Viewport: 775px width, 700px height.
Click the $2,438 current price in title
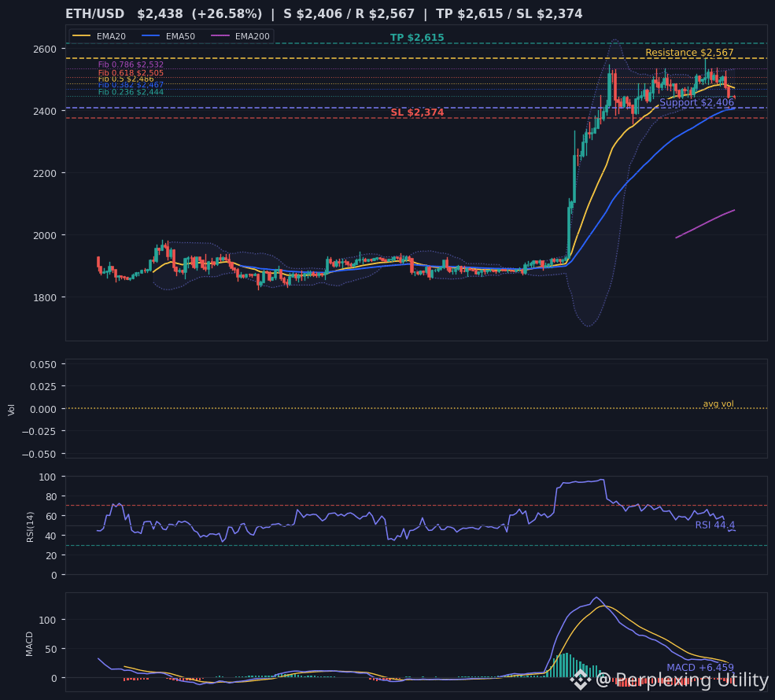160,14
